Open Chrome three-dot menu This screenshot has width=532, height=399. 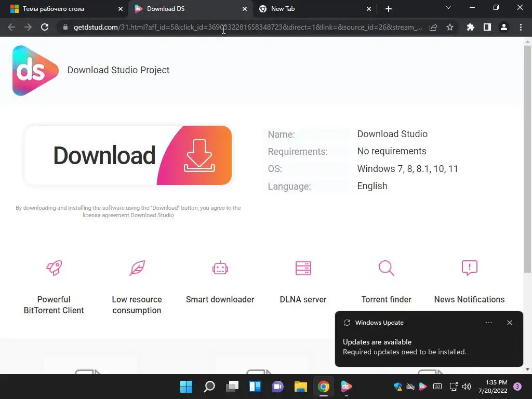pos(521,27)
